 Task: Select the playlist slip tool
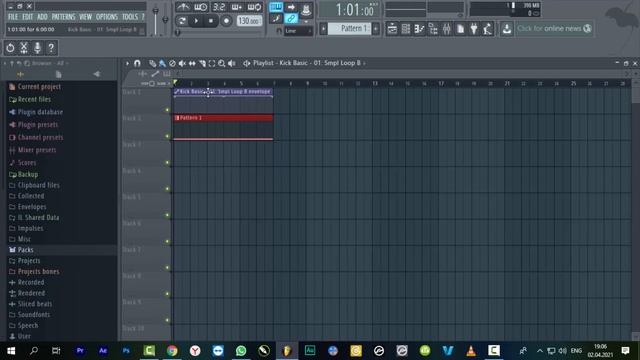(192, 63)
